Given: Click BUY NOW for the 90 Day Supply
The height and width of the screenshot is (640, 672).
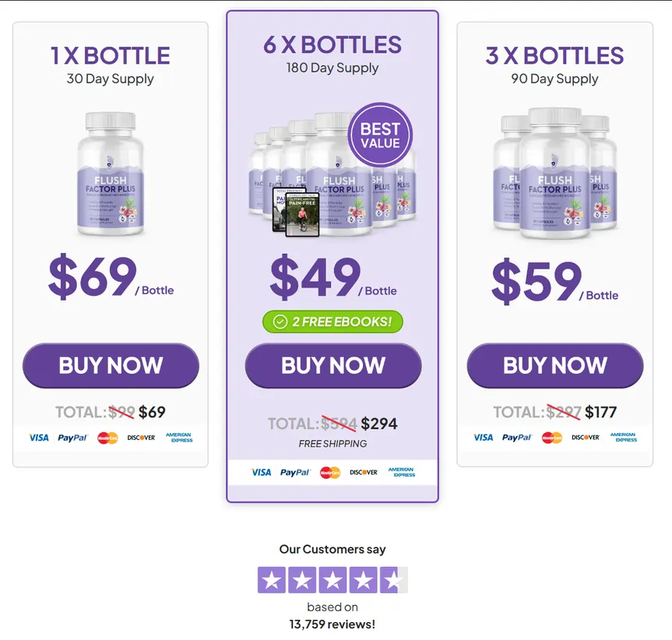Looking at the screenshot, I should point(554,365).
